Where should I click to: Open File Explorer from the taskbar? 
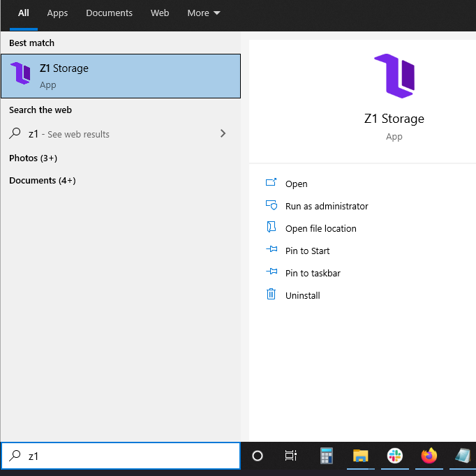click(x=360, y=456)
